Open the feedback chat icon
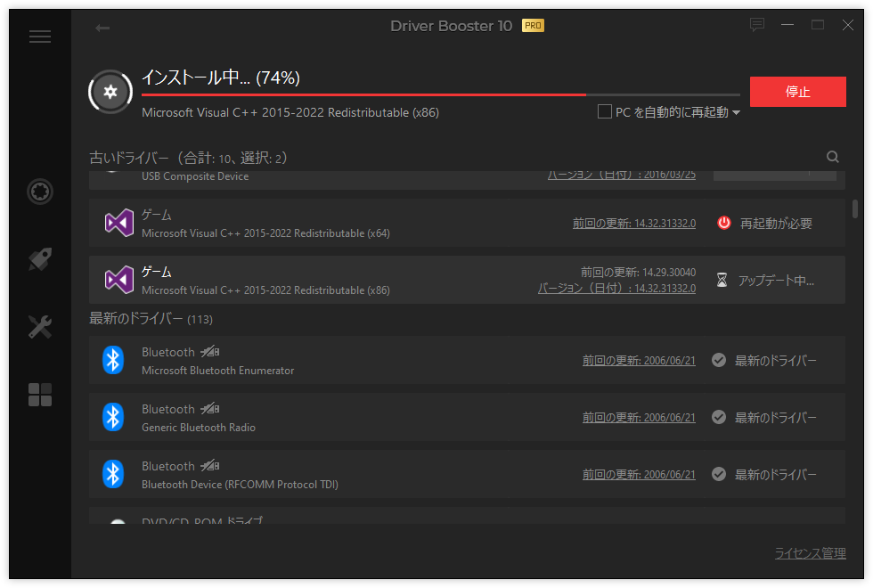 (756, 25)
